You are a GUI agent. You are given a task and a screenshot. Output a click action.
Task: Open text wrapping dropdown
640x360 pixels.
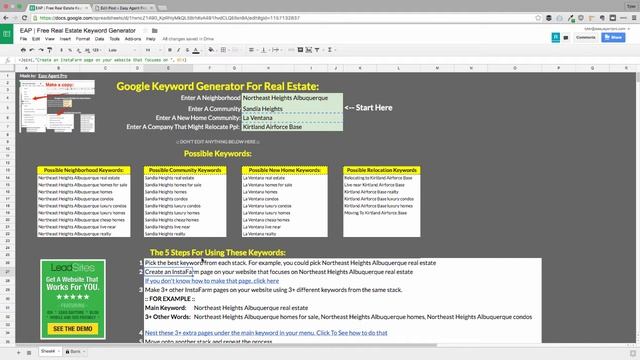(x=276, y=50)
